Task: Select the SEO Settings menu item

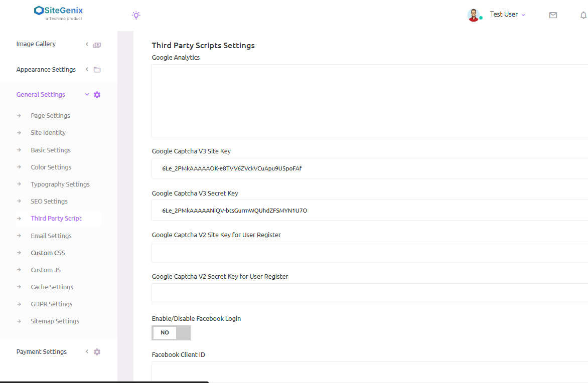Action: (x=49, y=202)
